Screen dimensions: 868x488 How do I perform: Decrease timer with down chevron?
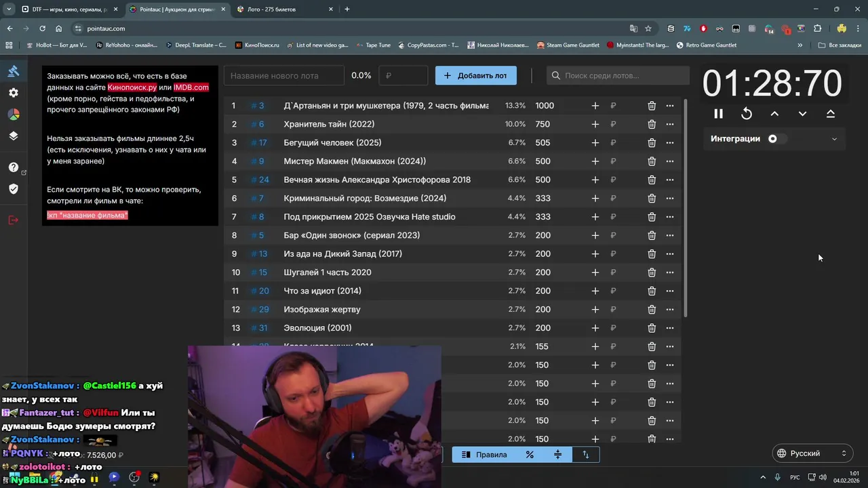[802, 114]
